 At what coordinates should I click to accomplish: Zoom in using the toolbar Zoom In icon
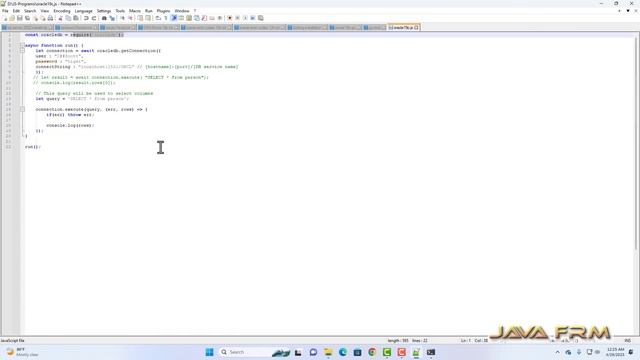click(122, 18)
